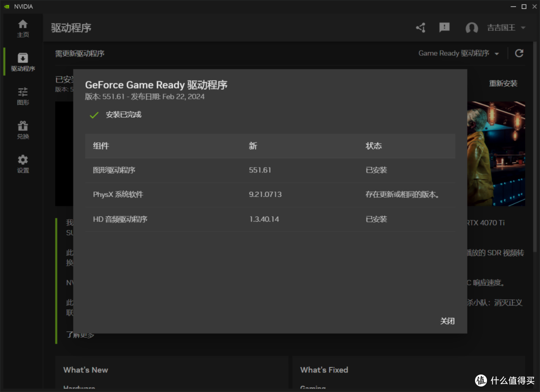Click the 新 column header
Viewport: 540px width, 392px height.
tap(253, 146)
